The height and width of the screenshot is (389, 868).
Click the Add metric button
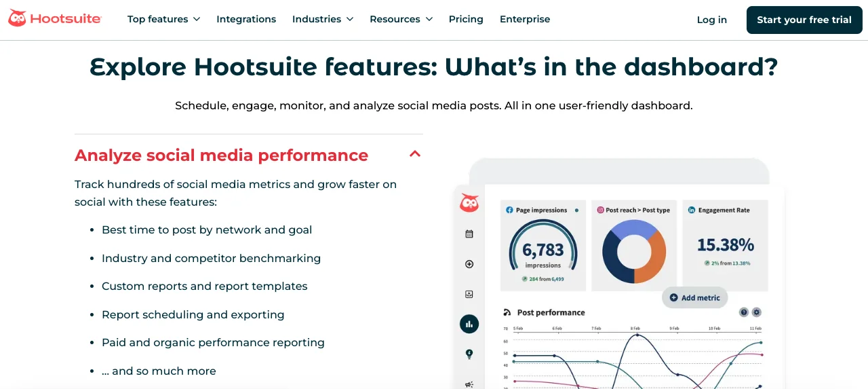(x=694, y=297)
